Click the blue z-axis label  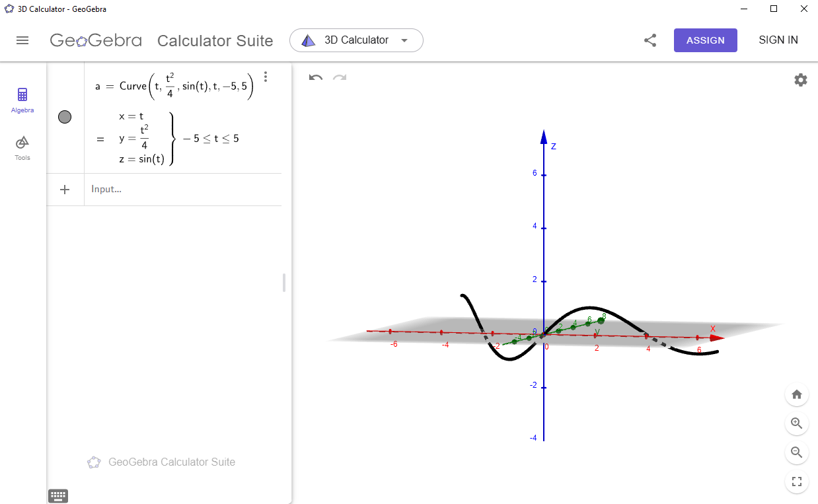(554, 146)
